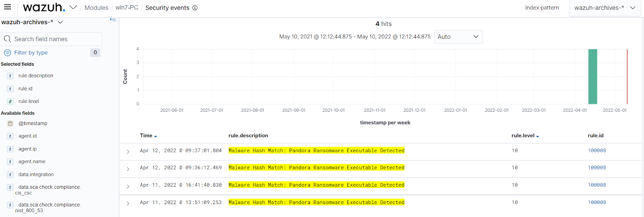Screen dimensions: 644x217
Task: Sort by rule.level column header
Action: [525, 136]
